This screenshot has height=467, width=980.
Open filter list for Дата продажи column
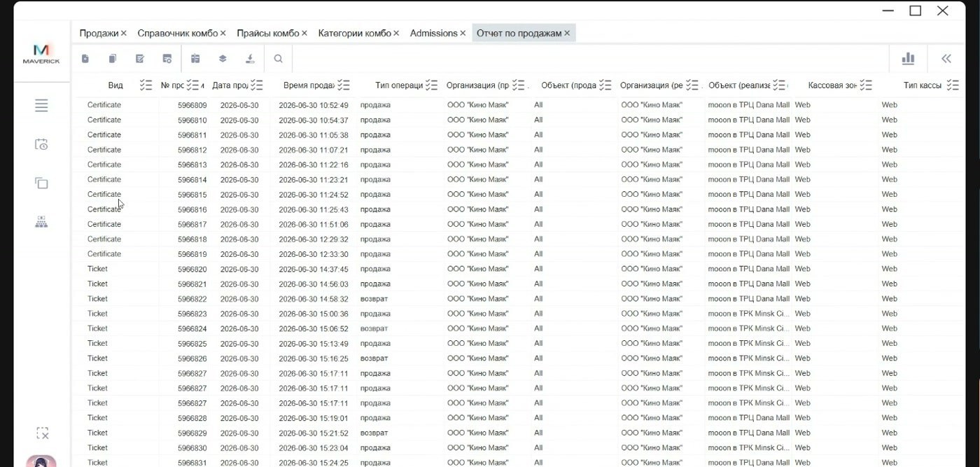tap(256, 85)
